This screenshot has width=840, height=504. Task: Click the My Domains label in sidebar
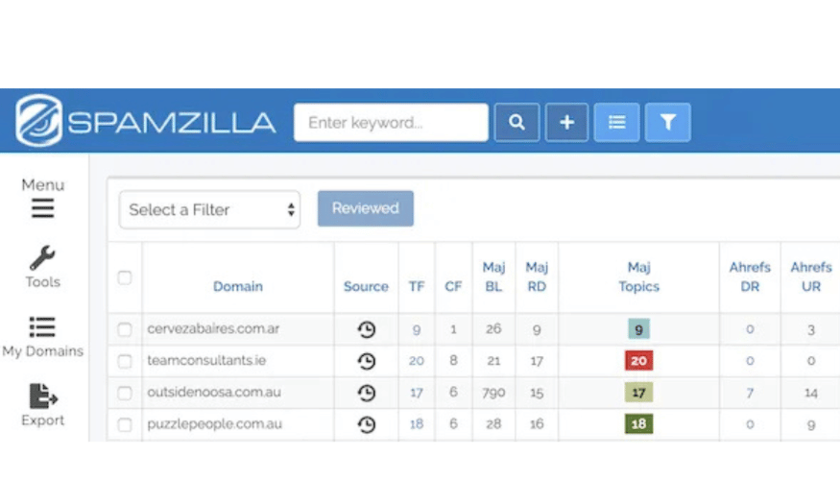(43, 350)
